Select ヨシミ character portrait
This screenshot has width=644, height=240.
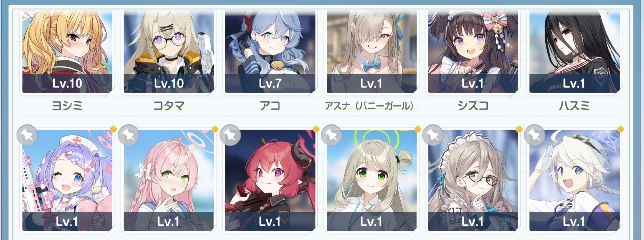(x=67, y=52)
